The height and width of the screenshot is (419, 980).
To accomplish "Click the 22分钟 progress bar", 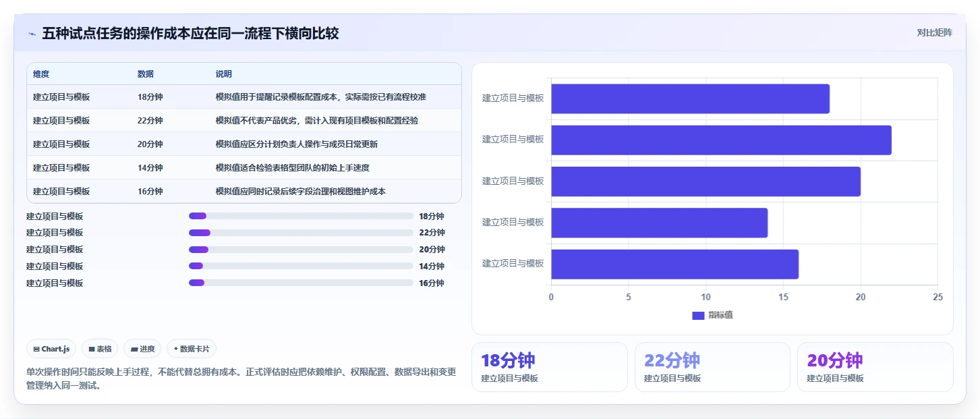I will click(301, 233).
